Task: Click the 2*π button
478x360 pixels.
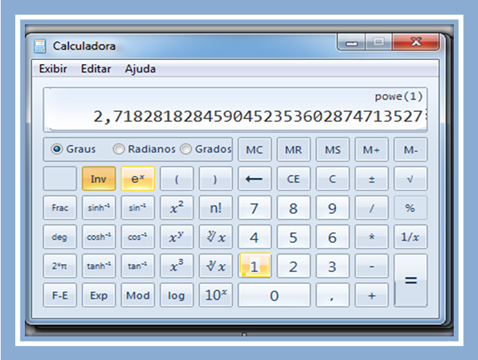Action: point(60,266)
